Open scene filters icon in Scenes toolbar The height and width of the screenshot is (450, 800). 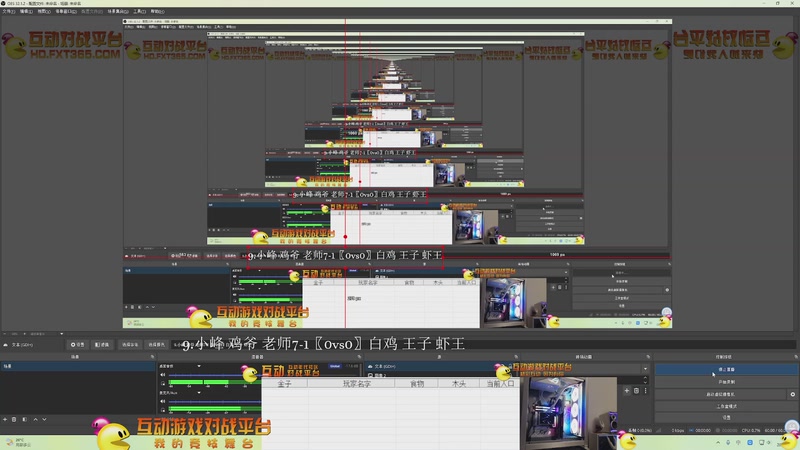[24, 419]
